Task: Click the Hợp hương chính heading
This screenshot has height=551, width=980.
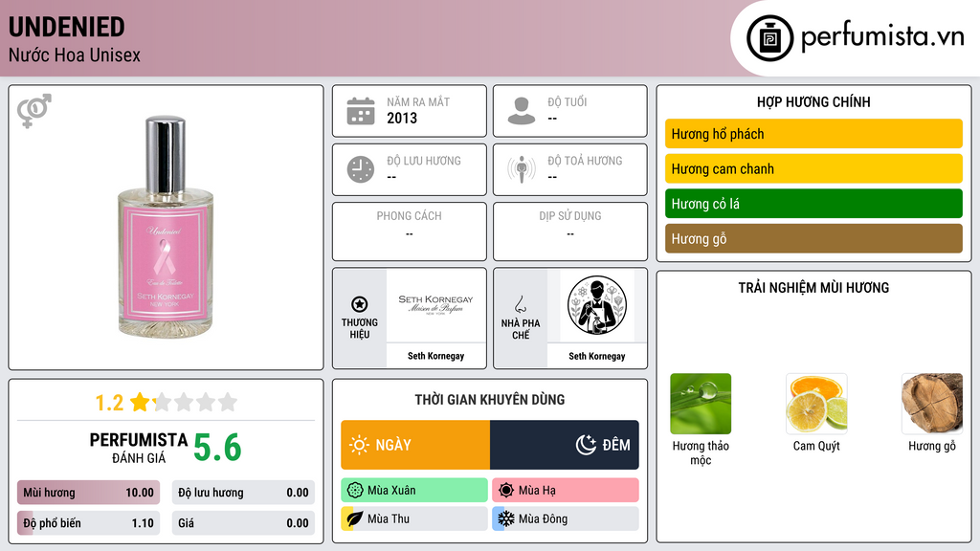Action: click(x=813, y=101)
